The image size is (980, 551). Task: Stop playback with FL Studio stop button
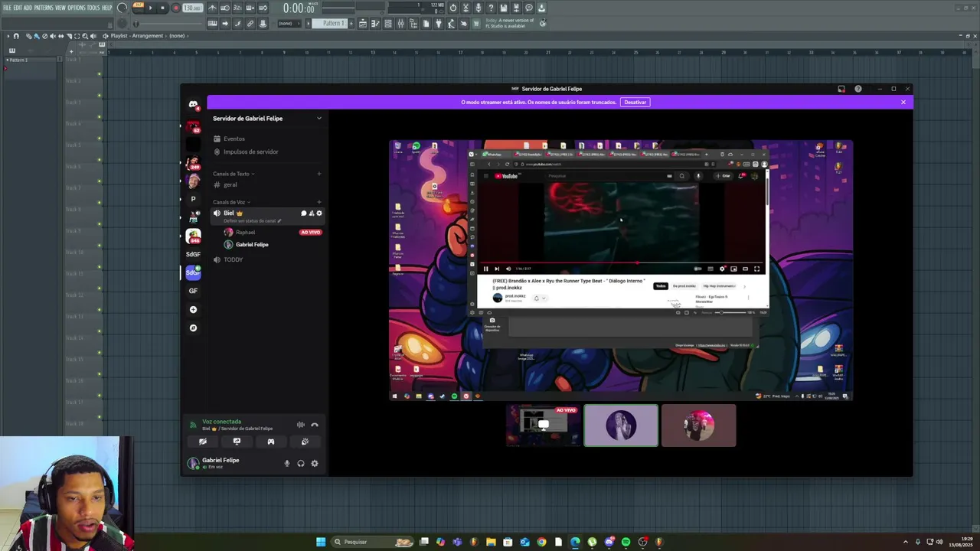pos(162,8)
